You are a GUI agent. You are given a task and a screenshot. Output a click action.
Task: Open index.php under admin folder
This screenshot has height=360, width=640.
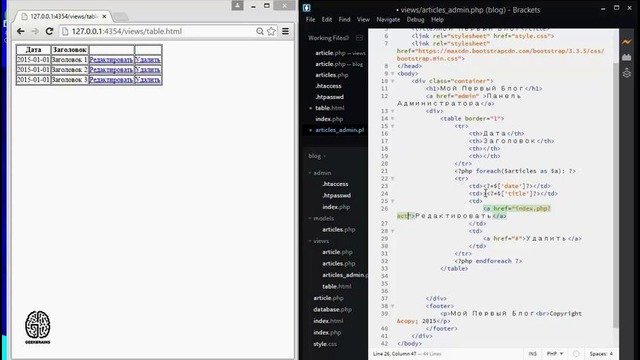click(336, 207)
